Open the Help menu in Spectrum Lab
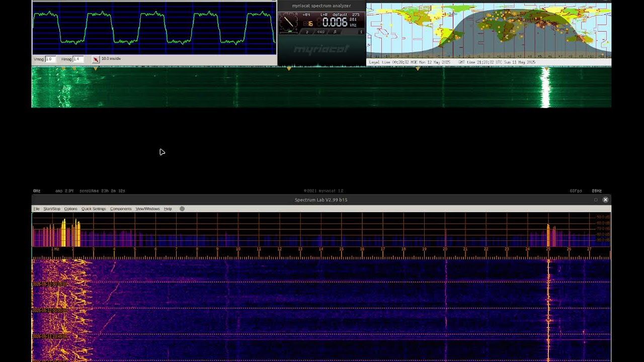644x362 pixels. [168, 209]
